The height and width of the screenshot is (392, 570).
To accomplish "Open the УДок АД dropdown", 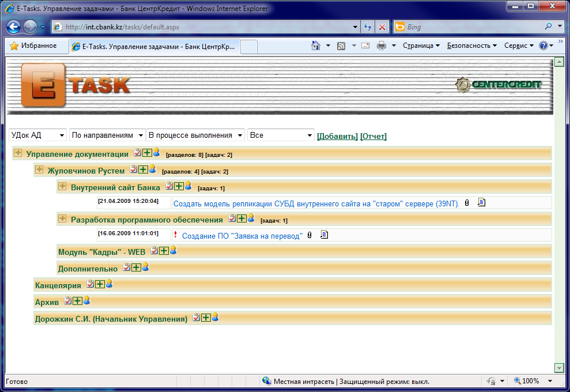I will 38,135.
